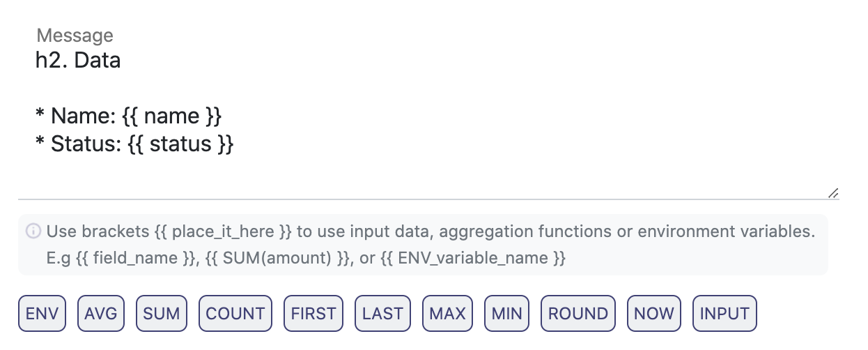Insert the NOW timestamp function
The width and height of the screenshot is (868, 350).
click(x=654, y=314)
